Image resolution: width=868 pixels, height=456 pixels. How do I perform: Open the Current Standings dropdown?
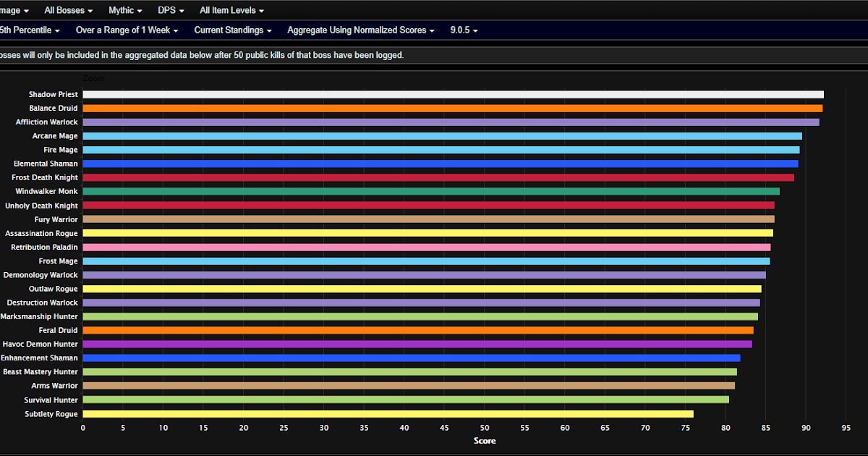click(233, 30)
